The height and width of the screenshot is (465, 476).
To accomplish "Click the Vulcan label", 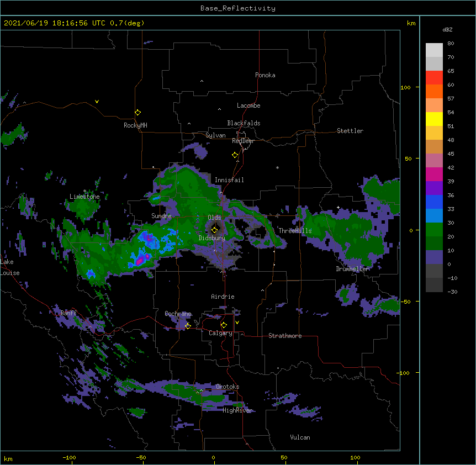I will tap(300, 437).
